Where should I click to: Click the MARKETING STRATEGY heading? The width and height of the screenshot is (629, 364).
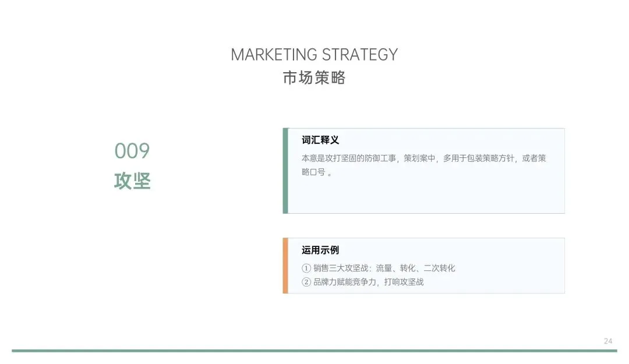tap(314, 55)
